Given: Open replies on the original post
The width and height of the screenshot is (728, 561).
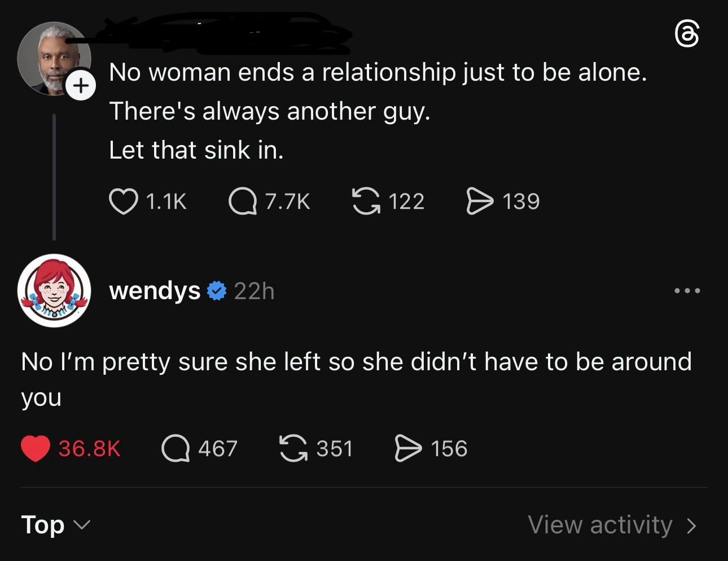Looking at the screenshot, I should coord(243,201).
